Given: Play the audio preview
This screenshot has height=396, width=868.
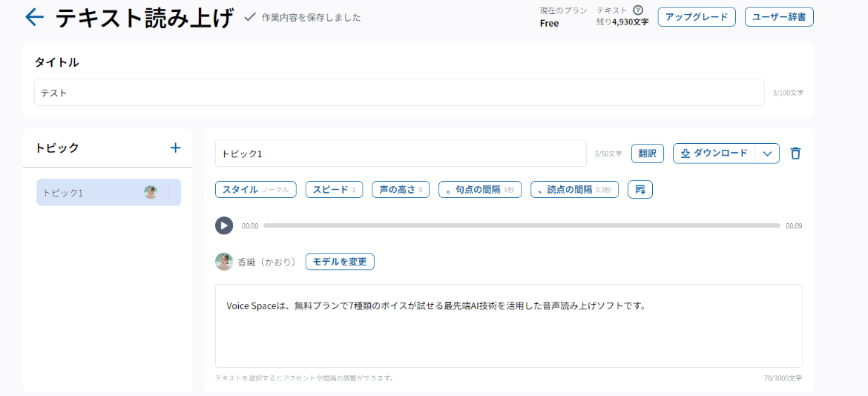Looking at the screenshot, I should 224,225.
